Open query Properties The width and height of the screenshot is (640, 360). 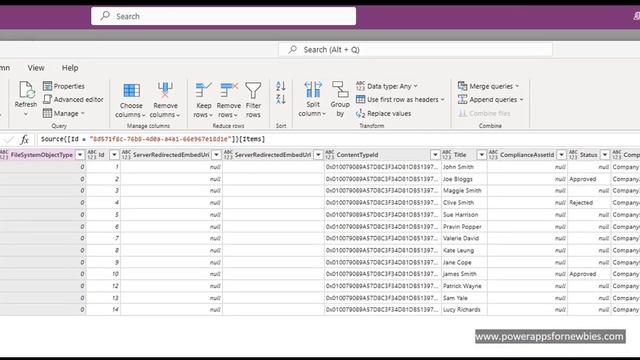64,86
